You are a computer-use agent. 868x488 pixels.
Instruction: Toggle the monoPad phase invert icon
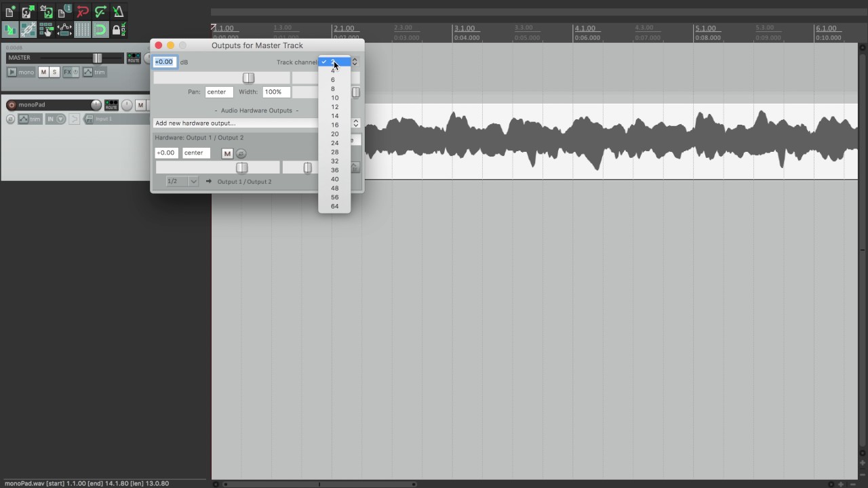click(x=10, y=119)
